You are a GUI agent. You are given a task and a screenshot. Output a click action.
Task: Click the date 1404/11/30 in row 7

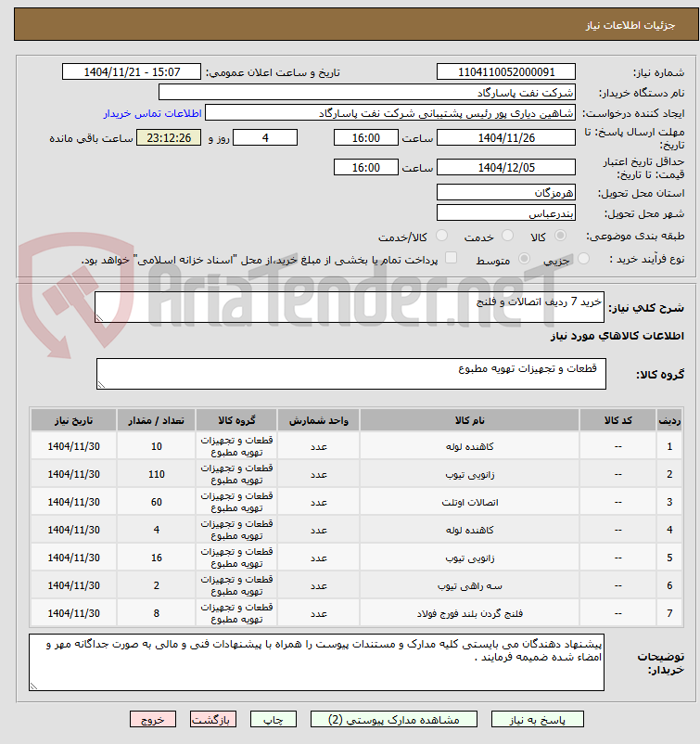[73, 613]
